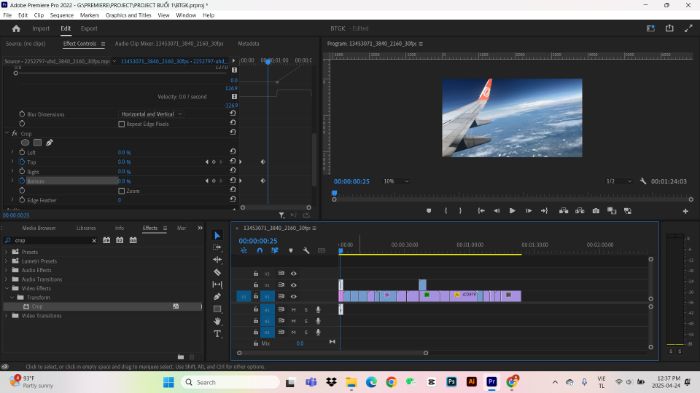Enable Repeat Edge Pixels checkbox
Screen dimensions: 700x393
(121, 124)
